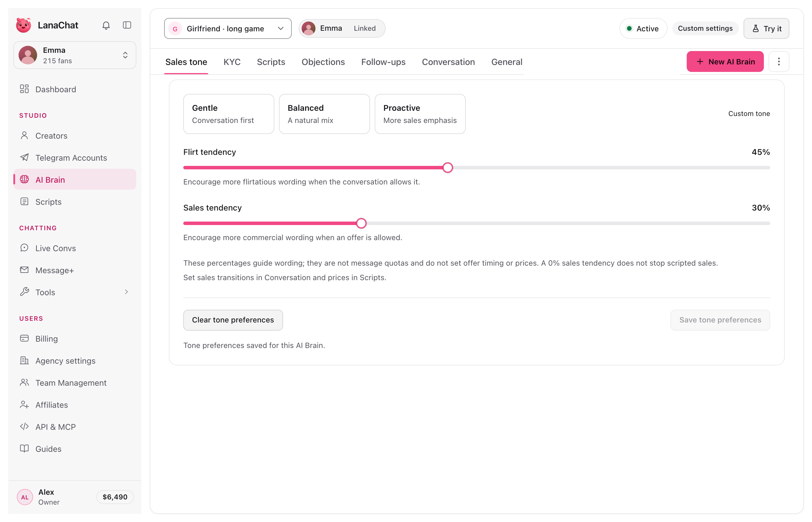This screenshot has height=522, width=812.
Task: Open Live Convs
Action: coord(75,248)
